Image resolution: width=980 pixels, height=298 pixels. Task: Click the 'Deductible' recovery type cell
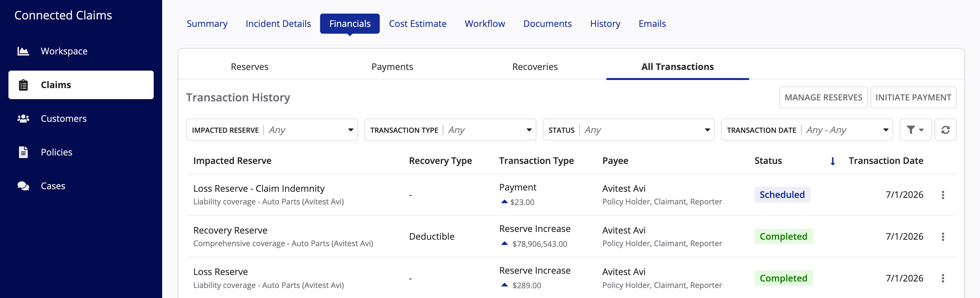[431, 236]
